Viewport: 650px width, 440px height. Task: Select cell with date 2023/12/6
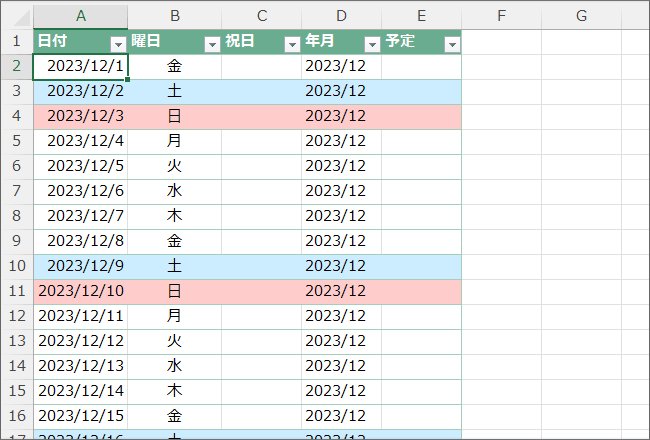pyautogui.click(x=80, y=191)
